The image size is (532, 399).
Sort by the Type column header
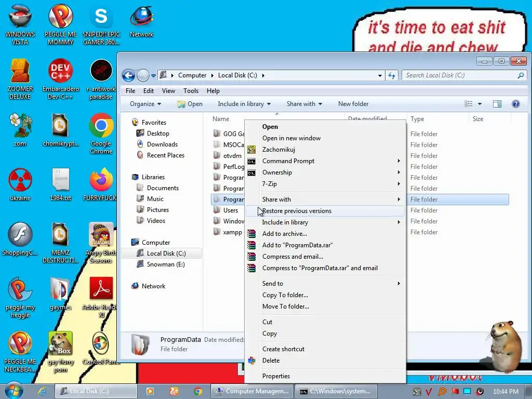437,119
